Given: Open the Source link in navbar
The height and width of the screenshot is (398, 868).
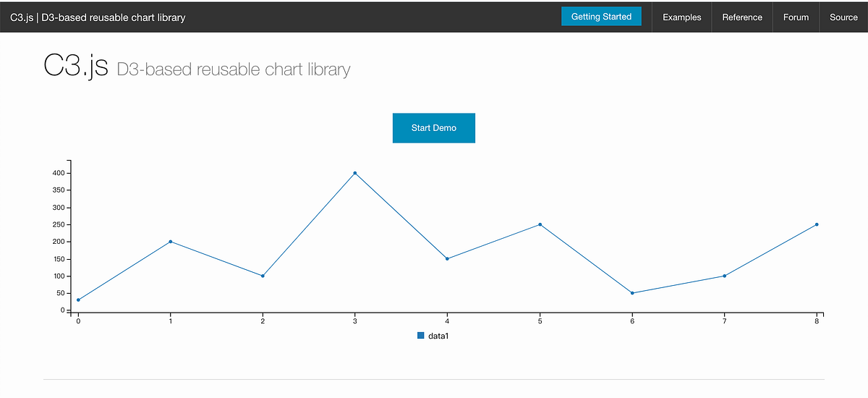Looking at the screenshot, I should point(843,17).
